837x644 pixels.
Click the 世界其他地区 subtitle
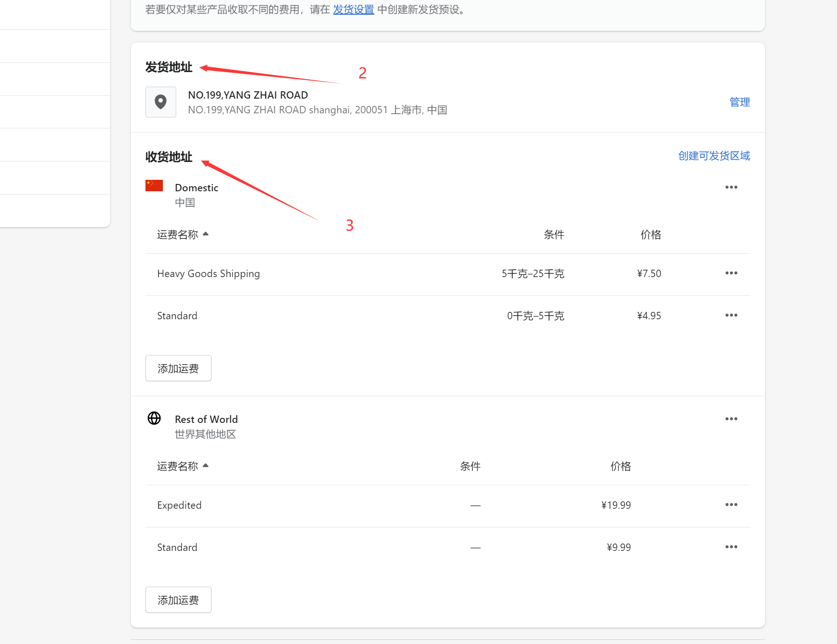(x=205, y=434)
